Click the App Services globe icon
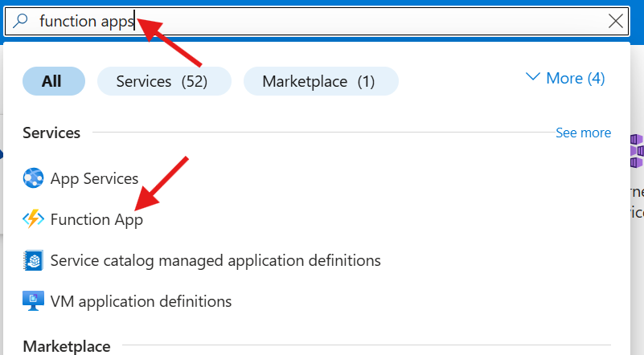Viewport: 644px width, 355px height. [x=34, y=178]
